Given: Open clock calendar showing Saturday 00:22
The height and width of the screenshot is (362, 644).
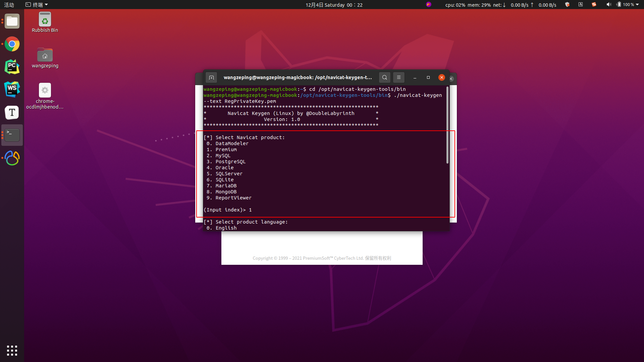Looking at the screenshot, I should [x=334, y=5].
